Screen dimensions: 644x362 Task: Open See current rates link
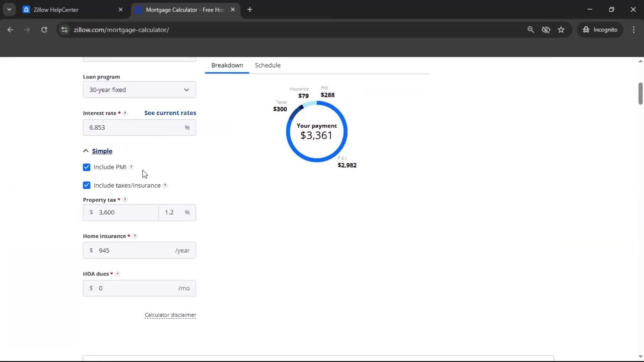click(x=170, y=113)
